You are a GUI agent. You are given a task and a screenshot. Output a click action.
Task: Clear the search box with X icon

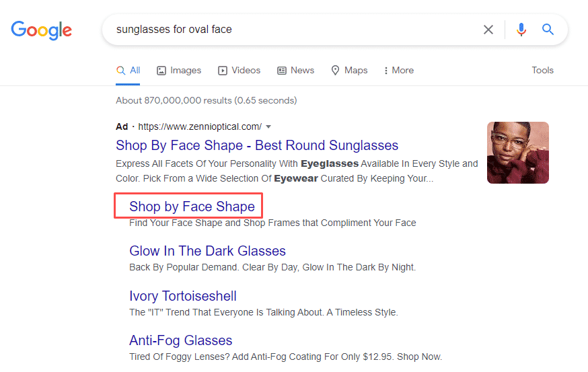[488, 30]
